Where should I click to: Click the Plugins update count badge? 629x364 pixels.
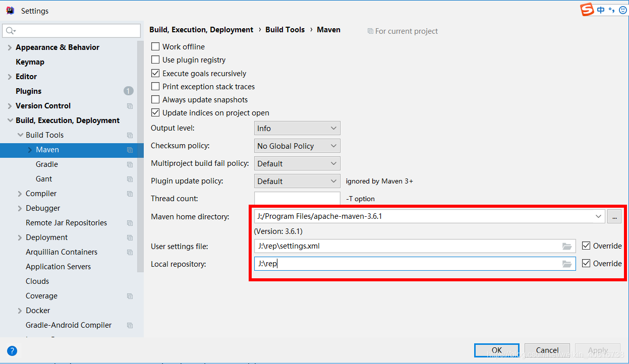[x=129, y=91]
